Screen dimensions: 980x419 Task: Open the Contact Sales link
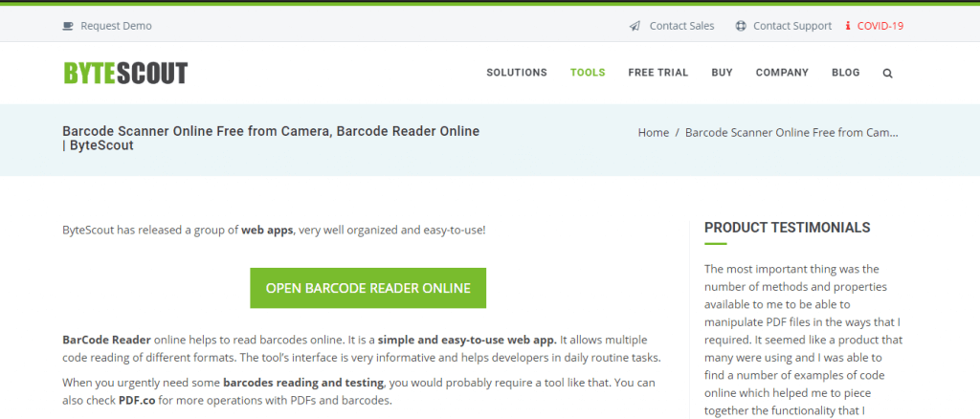click(681, 26)
